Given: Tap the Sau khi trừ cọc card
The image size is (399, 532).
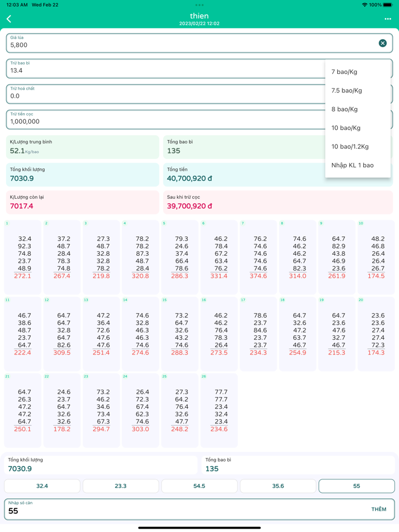Looking at the screenshot, I should pos(278,202).
